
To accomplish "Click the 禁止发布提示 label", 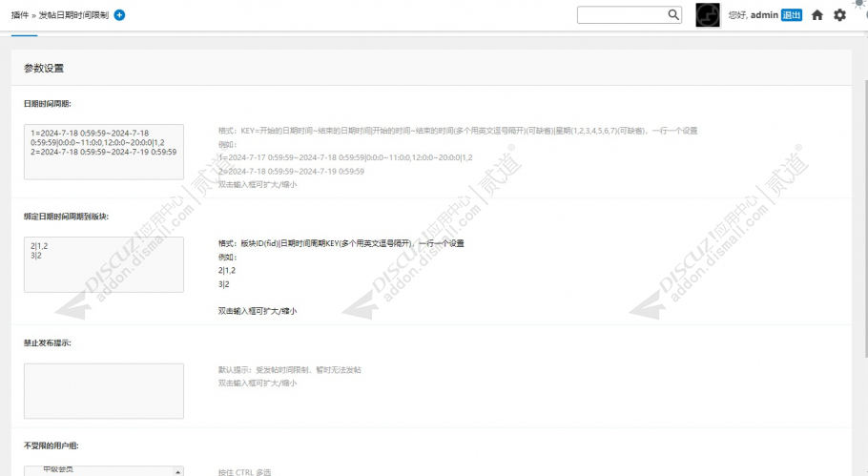I will [47, 342].
